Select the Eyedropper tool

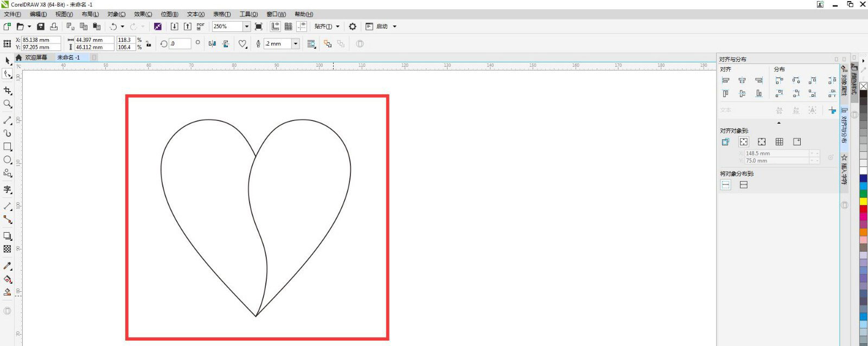[8, 266]
